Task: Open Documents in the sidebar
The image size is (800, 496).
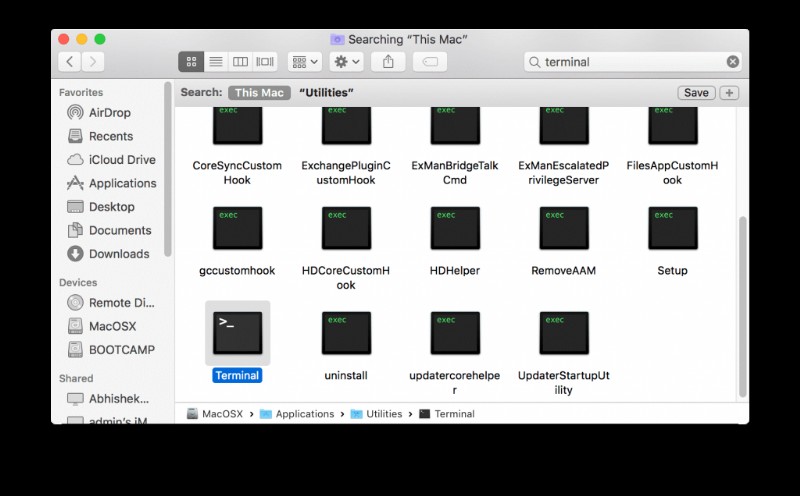Action: click(x=110, y=230)
